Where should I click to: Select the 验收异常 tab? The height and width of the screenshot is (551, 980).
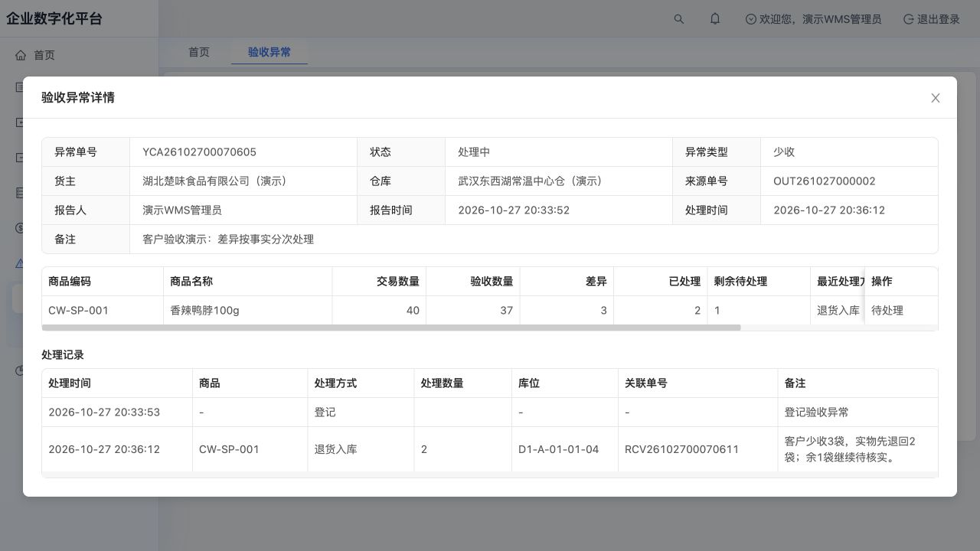tap(269, 52)
